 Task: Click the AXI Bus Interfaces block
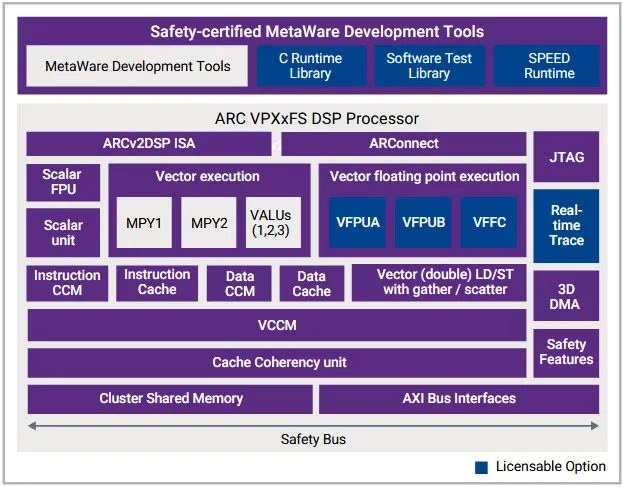pos(458,398)
